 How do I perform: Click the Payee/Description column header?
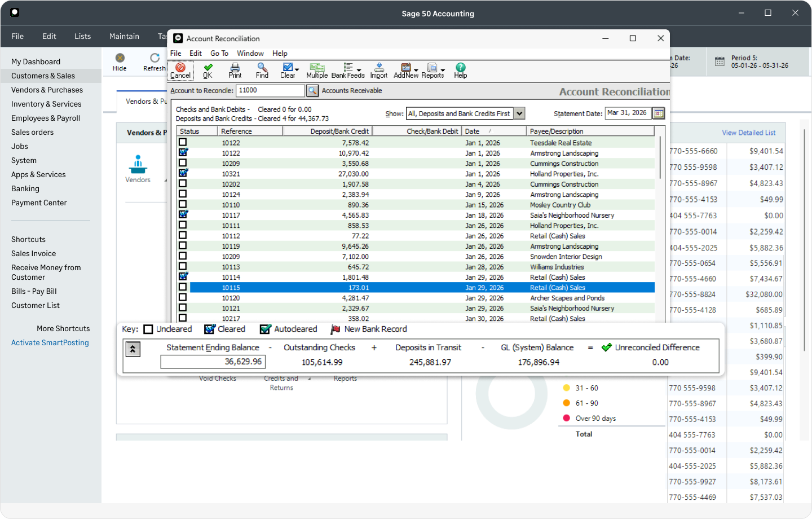click(590, 131)
